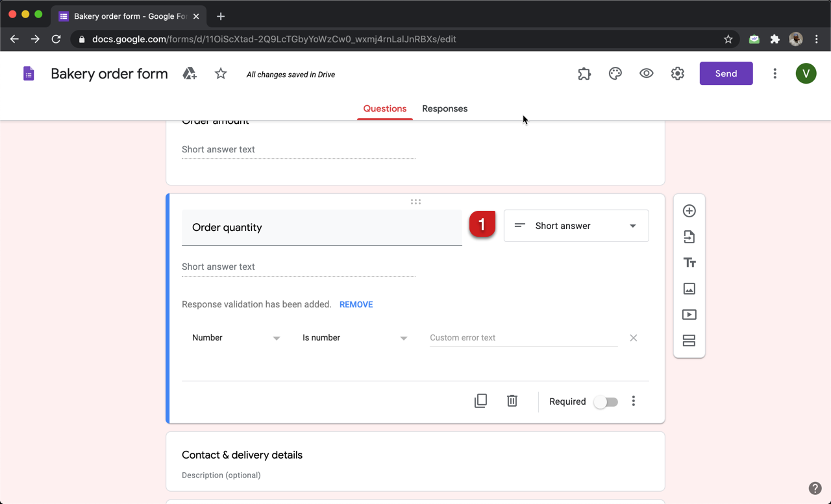Switch to the Responses tab
The height and width of the screenshot is (504, 831).
(x=444, y=108)
